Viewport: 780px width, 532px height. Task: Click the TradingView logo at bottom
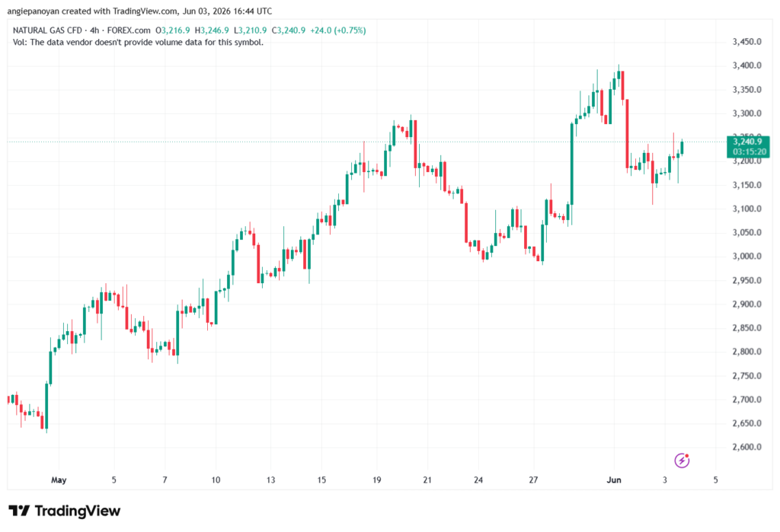point(64,511)
